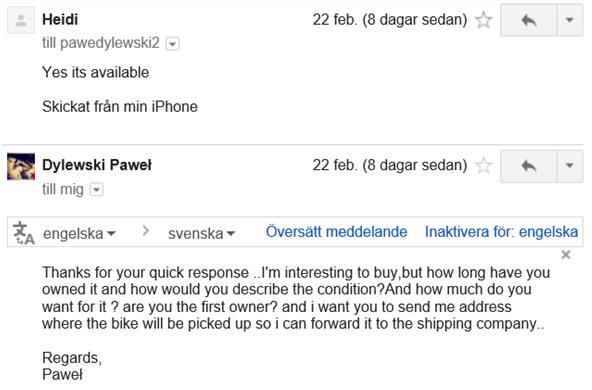Close the translation bar with X
The image size is (592, 390).
(x=566, y=255)
